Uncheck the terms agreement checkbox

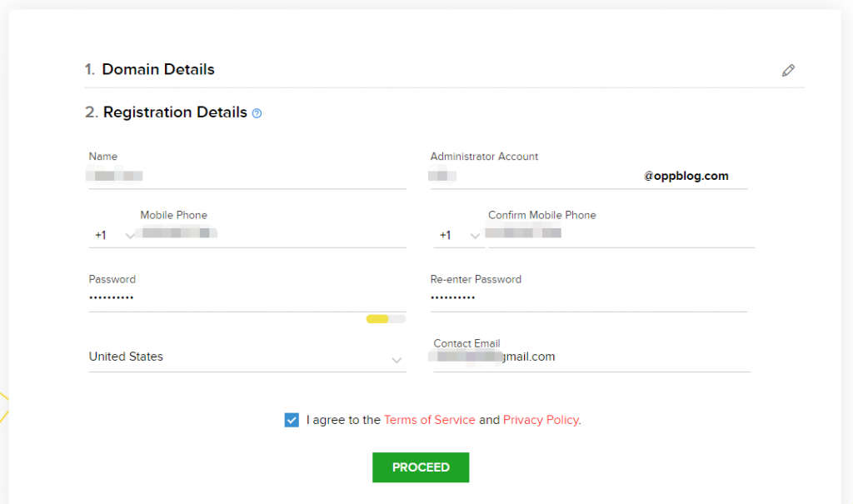[292, 420]
